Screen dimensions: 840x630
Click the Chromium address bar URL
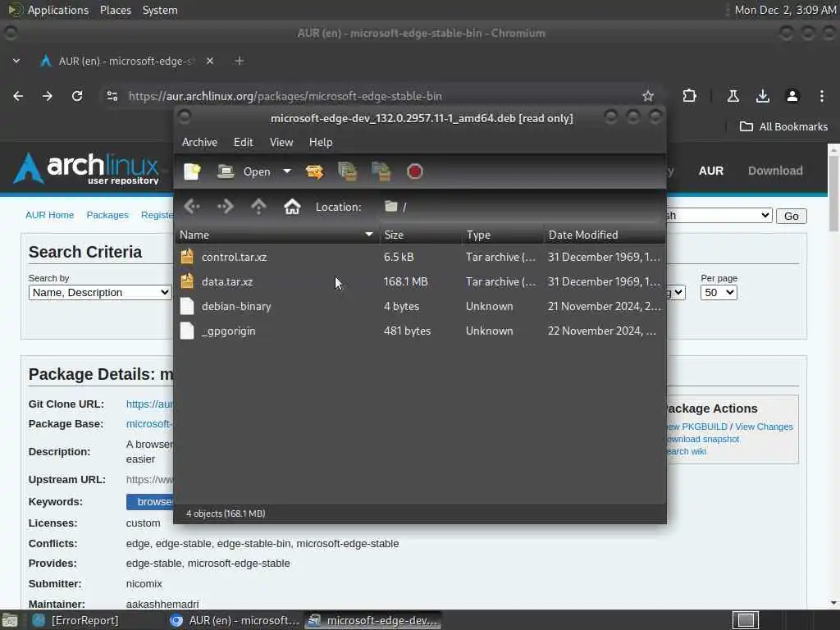pyautogui.click(x=285, y=97)
